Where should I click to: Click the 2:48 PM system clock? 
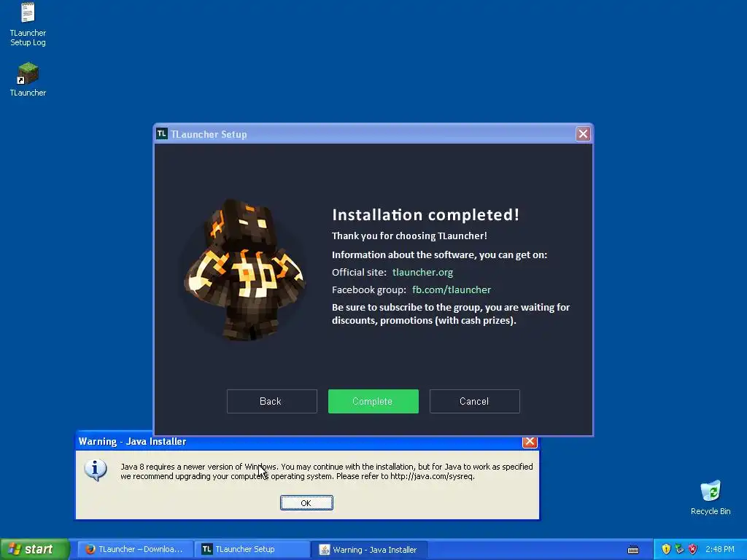point(720,550)
